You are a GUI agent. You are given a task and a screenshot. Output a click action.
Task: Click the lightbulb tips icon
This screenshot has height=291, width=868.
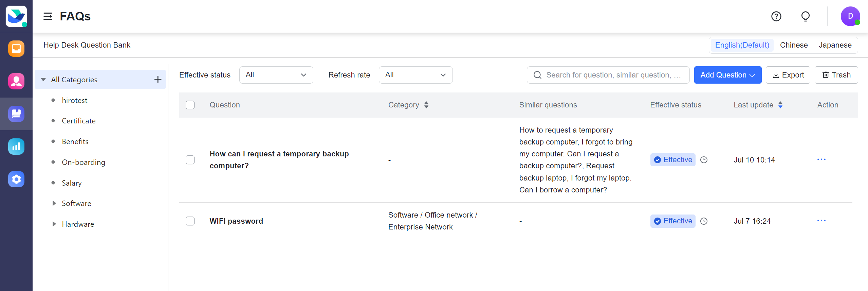click(x=805, y=16)
